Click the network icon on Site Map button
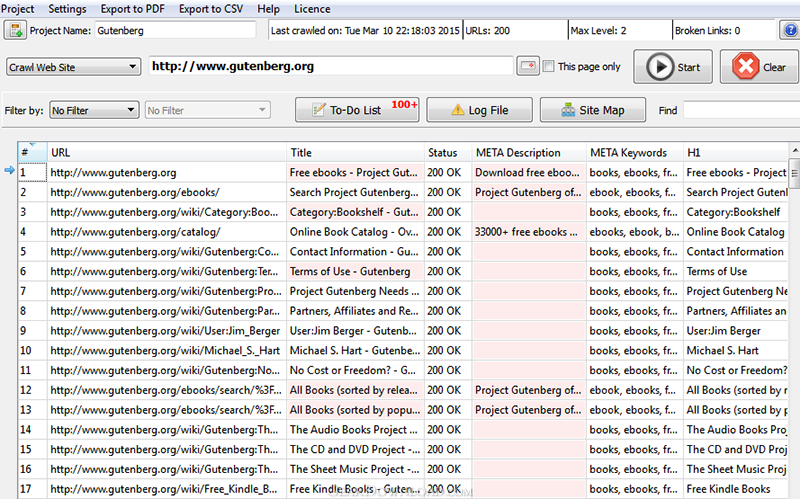Screen dimensions: 800x499 (x=568, y=110)
